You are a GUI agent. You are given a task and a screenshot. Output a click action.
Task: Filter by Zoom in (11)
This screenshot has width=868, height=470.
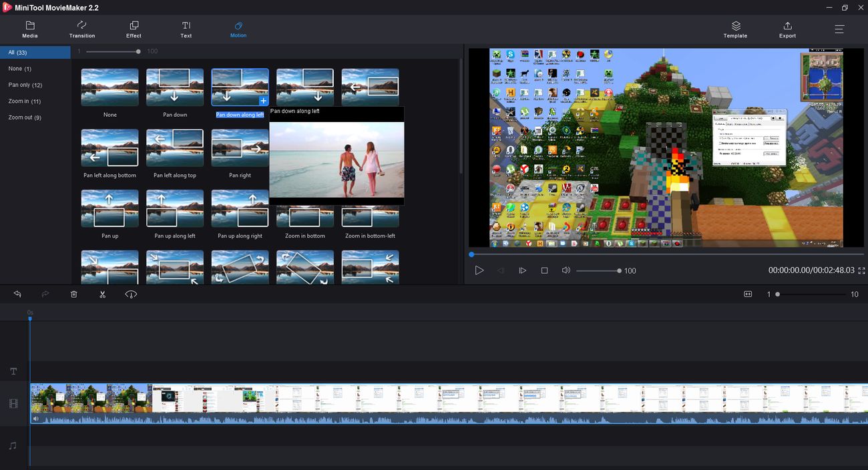coord(35,101)
